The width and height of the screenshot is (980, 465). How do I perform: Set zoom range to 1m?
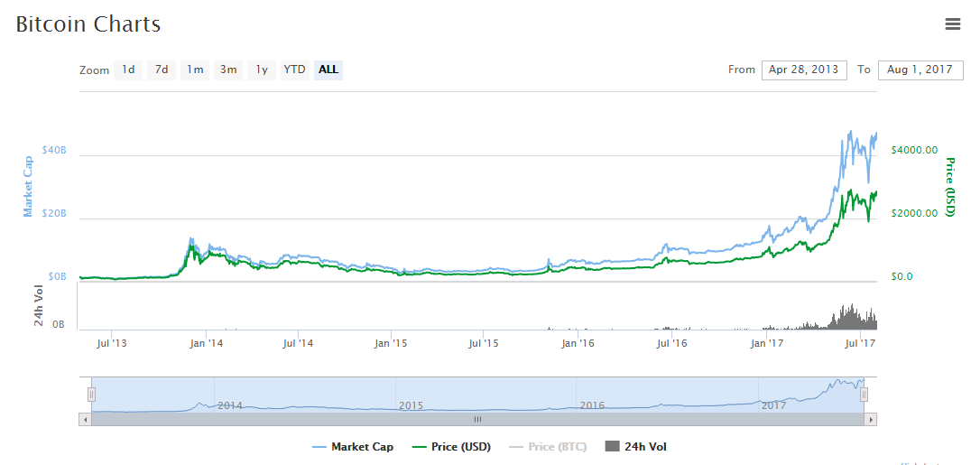[x=195, y=70]
